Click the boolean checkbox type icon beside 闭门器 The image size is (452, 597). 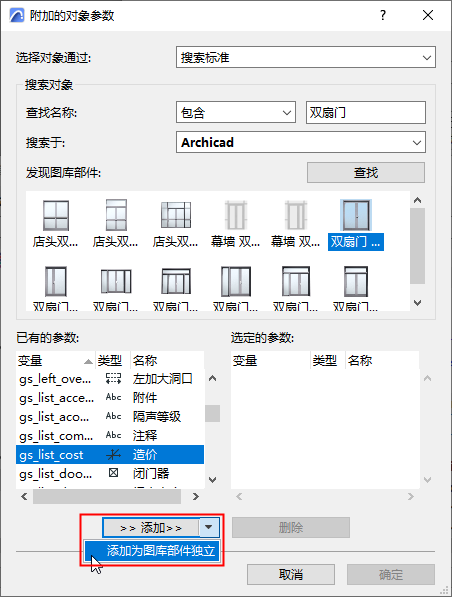tap(113, 473)
